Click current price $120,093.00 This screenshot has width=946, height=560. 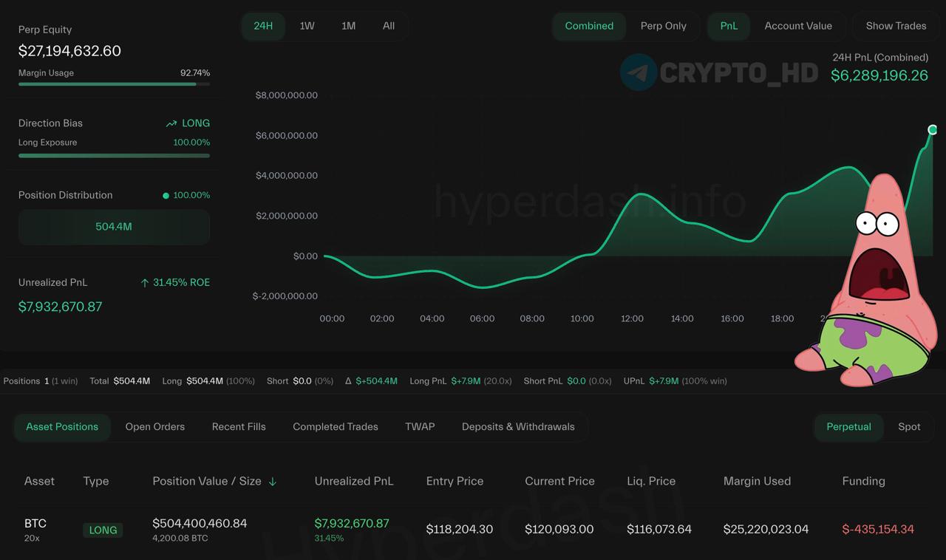click(559, 529)
